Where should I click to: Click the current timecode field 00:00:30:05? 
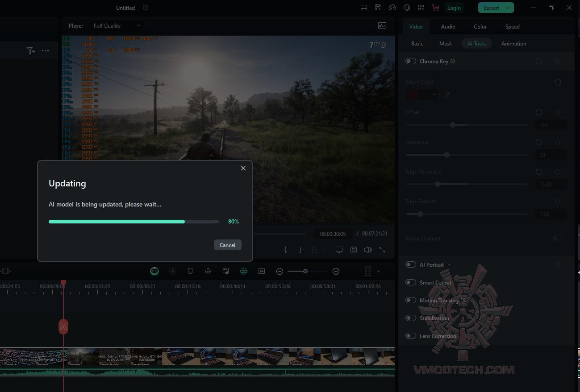(333, 234)
